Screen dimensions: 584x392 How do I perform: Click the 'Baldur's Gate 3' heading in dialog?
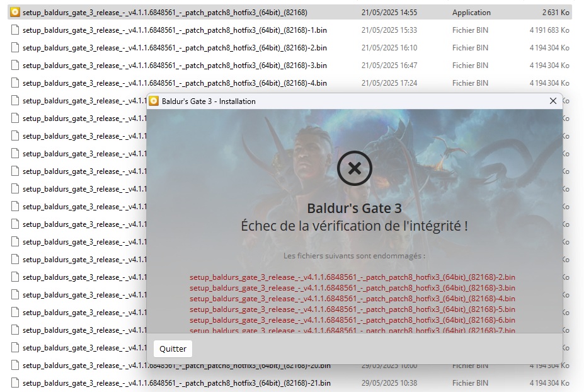(354, 209)
